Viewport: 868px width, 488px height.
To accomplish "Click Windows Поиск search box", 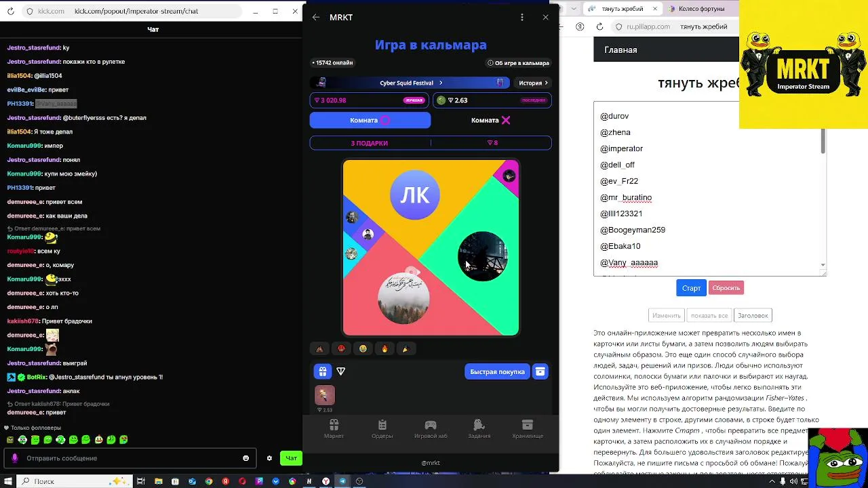I will point(73,481).
